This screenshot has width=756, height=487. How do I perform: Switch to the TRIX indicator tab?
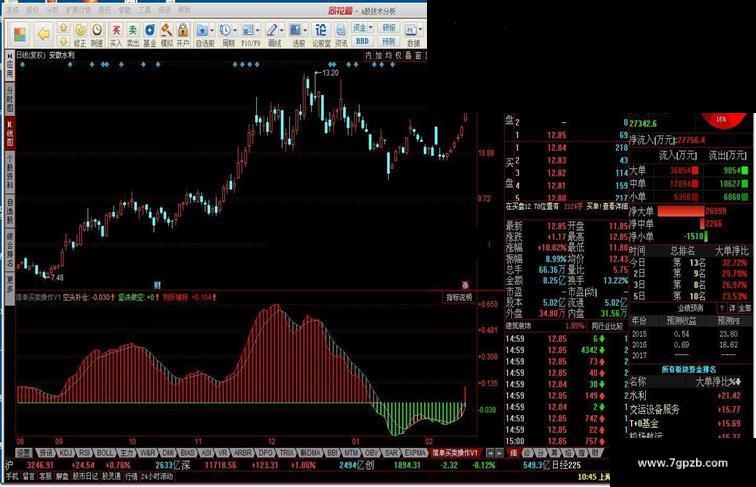click(x=286, y=453)
